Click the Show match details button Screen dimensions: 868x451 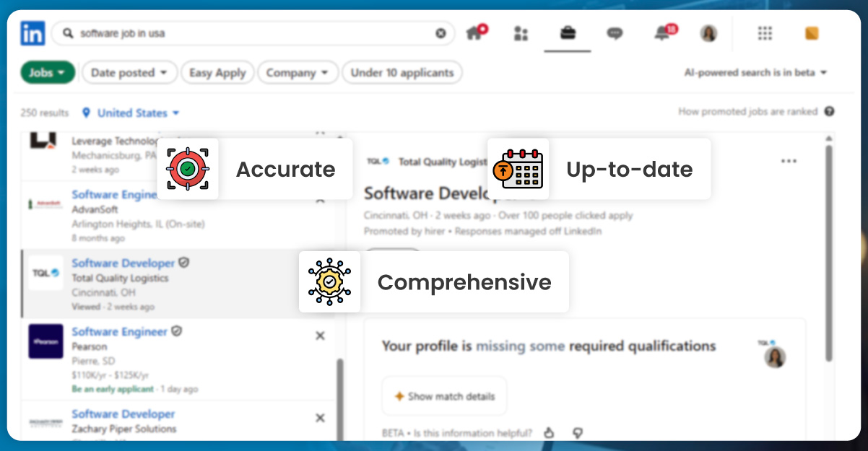[444, 396]
